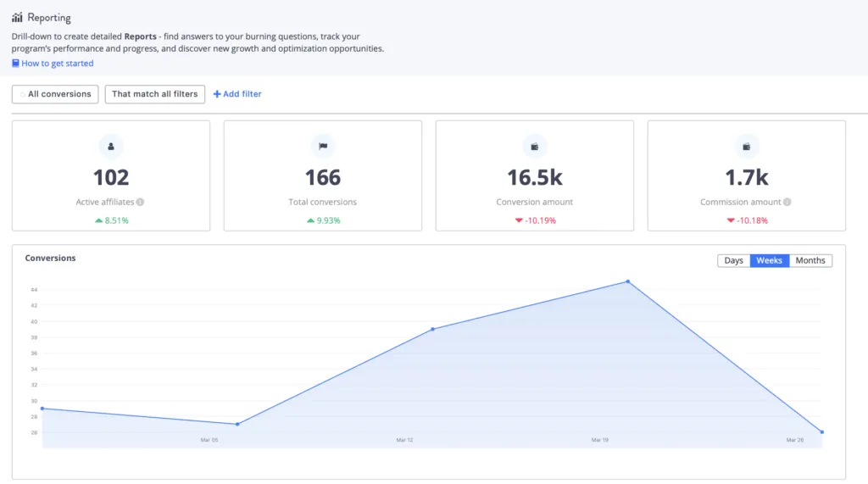The height and width of the screenshot is (484, 868).
Task: Open the How to get started link
Action: [58, 63]
